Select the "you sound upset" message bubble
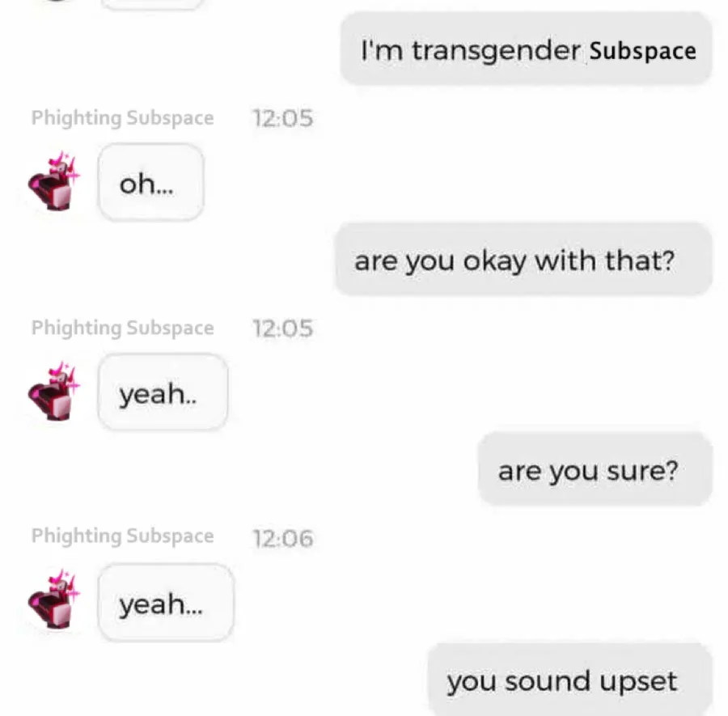Viewport: 728px width, 716px height. pos(569,680)
